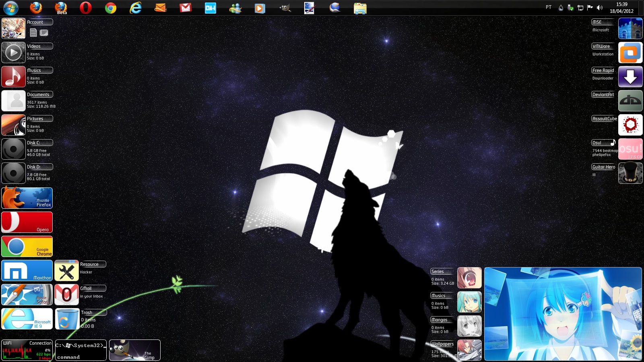Open Windows Live Messenger in taskbar

coord(235,8)
